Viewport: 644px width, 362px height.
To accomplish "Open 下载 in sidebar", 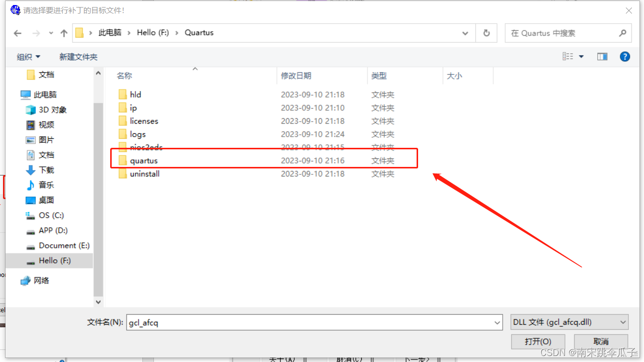I will coord(40,170).
